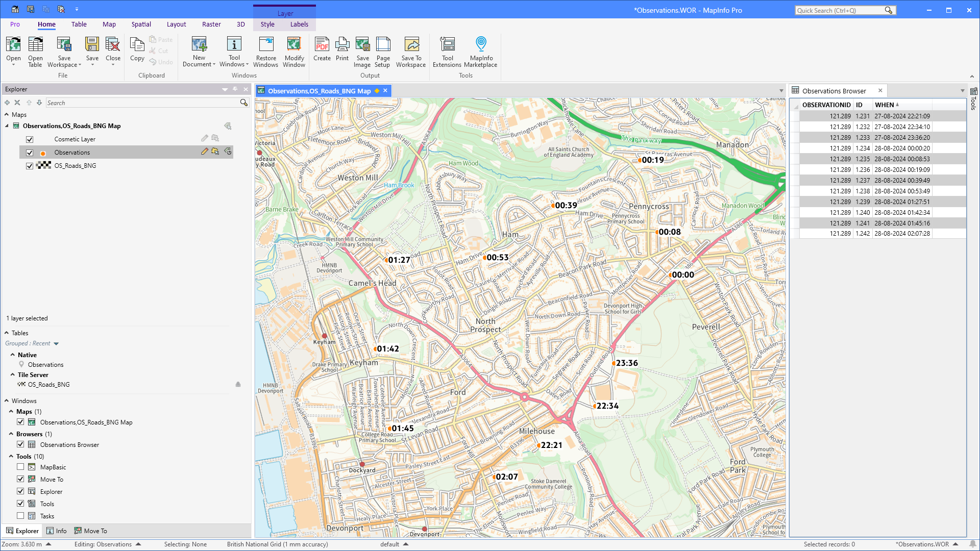The image size is (980, 551).
Task: Click the Explorer search magnifier icon
Action: [x=244, y=103]
